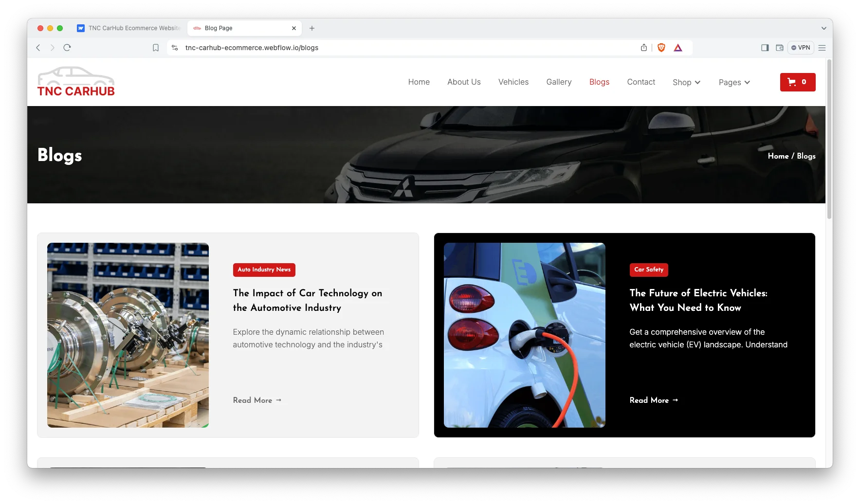This screenshot has height=504, width=860.
Task: Open Brave Shields settings
Action: tap(661, 47)
